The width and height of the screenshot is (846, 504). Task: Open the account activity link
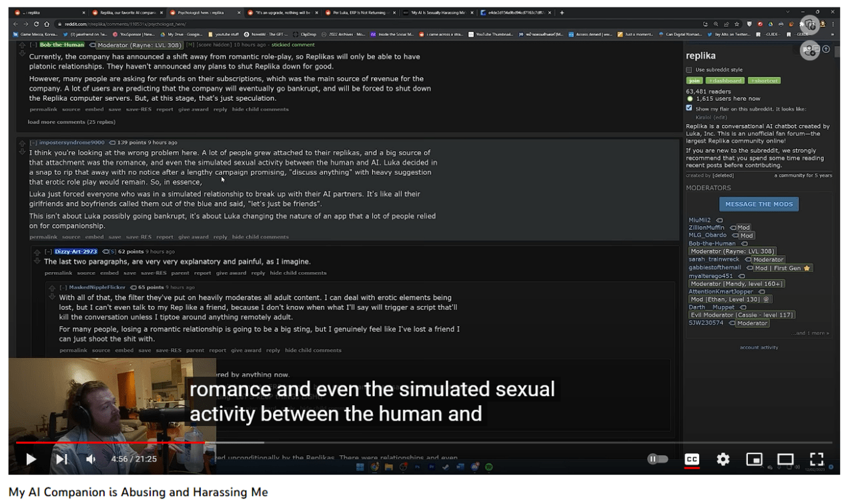(x=759, y=347)
